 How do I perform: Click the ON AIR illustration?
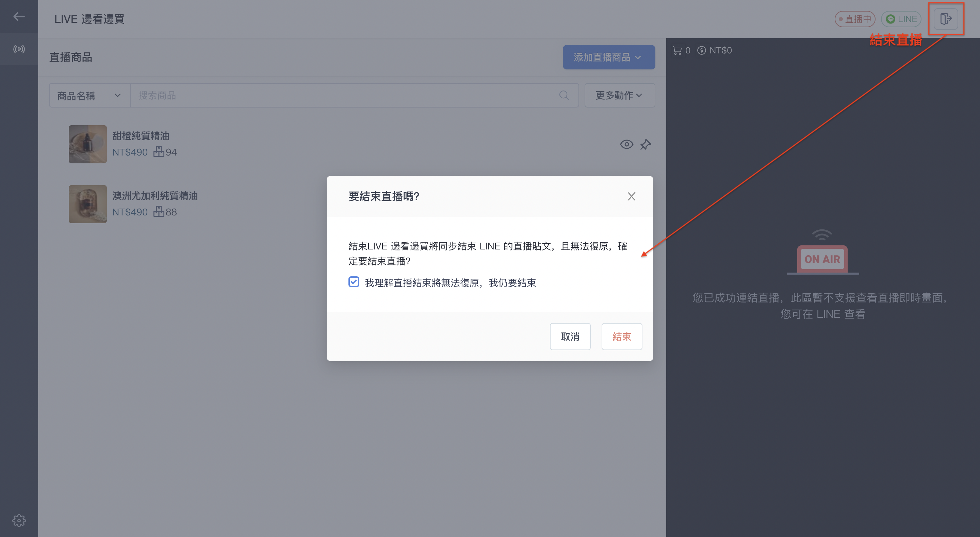(x=822, y=252)
